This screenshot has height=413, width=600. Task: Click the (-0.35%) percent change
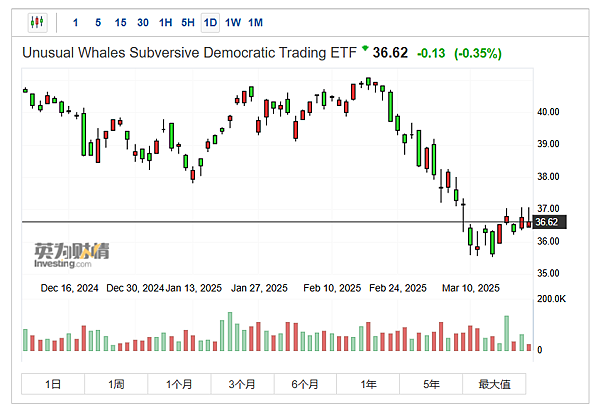(x=478, y=53)
